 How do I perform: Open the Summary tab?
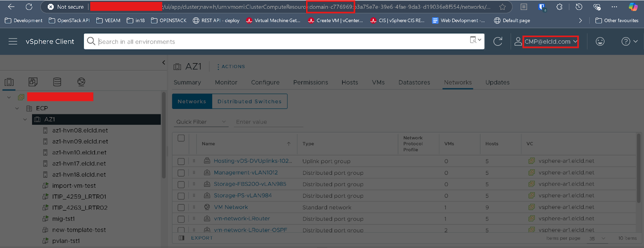pos(187,82)
